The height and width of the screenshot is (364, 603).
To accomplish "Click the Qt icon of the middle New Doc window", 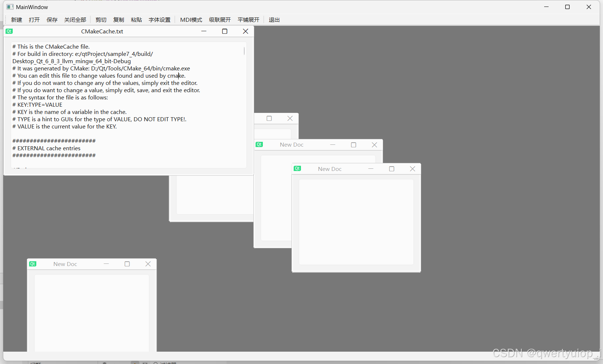I will [x=259, y=144].
